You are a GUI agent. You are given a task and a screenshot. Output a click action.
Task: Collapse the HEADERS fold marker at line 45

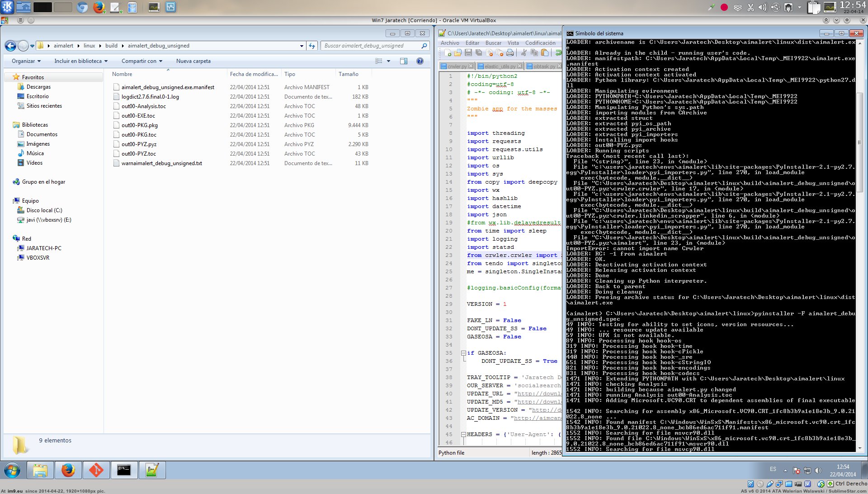(463, 434)
